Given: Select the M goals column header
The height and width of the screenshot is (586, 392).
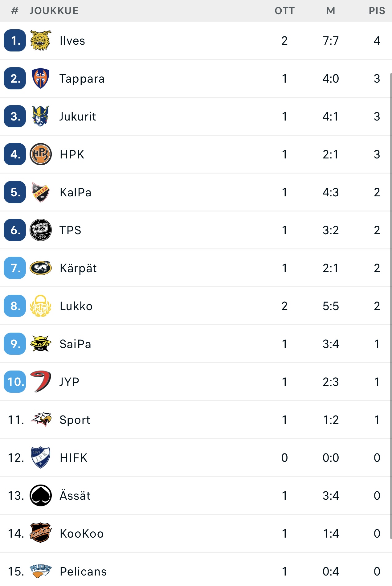Looking at the screenshot, I should tap(331, 11).
